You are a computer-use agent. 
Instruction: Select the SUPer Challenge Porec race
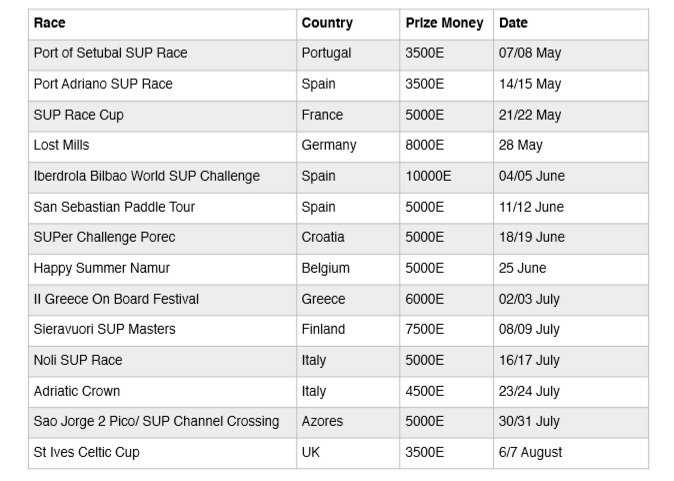(104, 237)
